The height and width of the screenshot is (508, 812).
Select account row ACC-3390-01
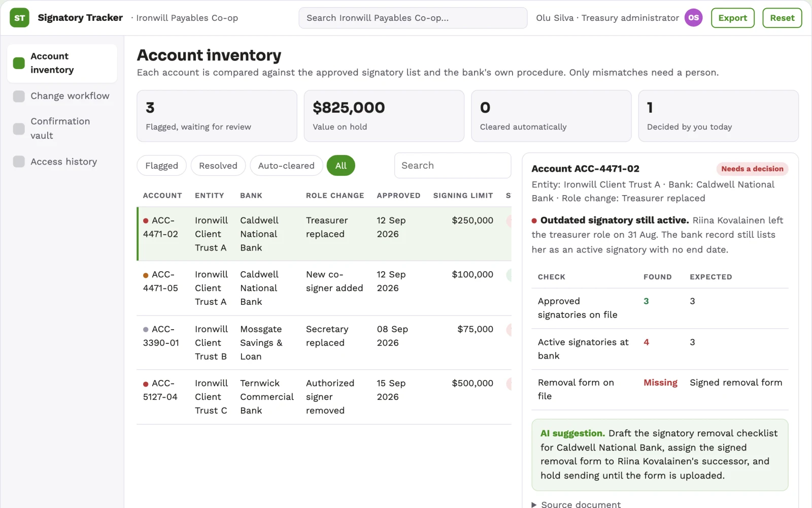(324, 343)
